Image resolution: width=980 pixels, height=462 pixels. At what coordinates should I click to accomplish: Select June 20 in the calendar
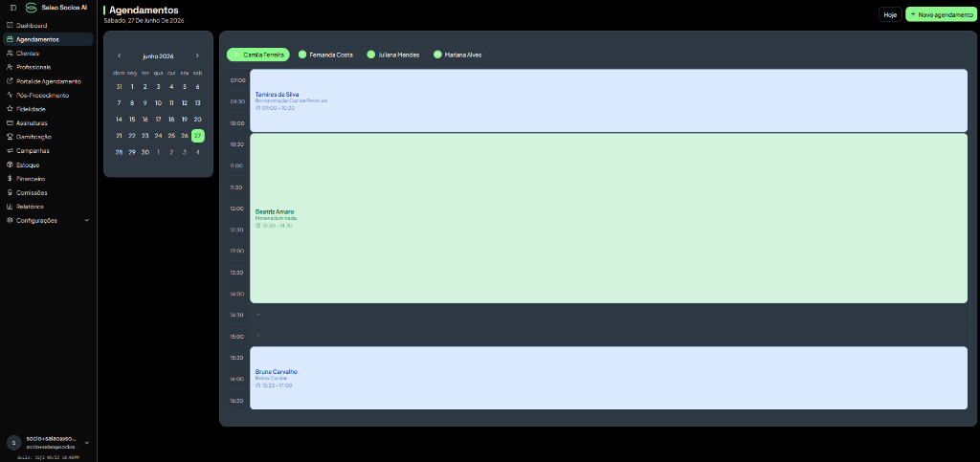(197, 120)
